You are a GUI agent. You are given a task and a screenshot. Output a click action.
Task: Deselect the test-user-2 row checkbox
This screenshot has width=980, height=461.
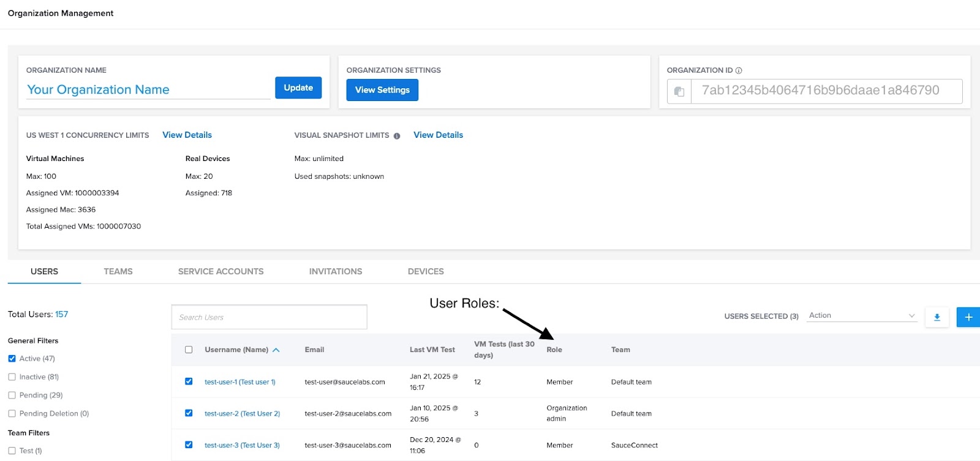click(x=189, y=413)
